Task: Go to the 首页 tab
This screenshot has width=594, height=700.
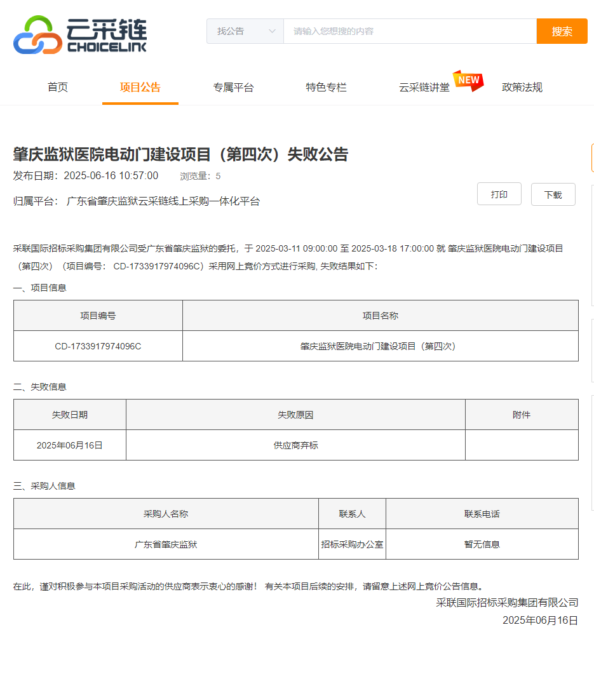Action: click(x=58, y=87)
